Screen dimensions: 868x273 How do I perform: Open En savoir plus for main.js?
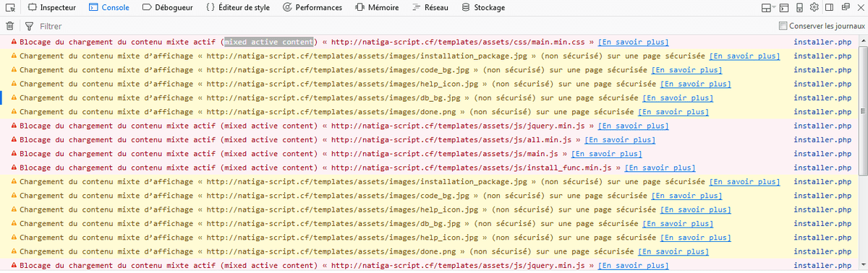coord(606,154)
